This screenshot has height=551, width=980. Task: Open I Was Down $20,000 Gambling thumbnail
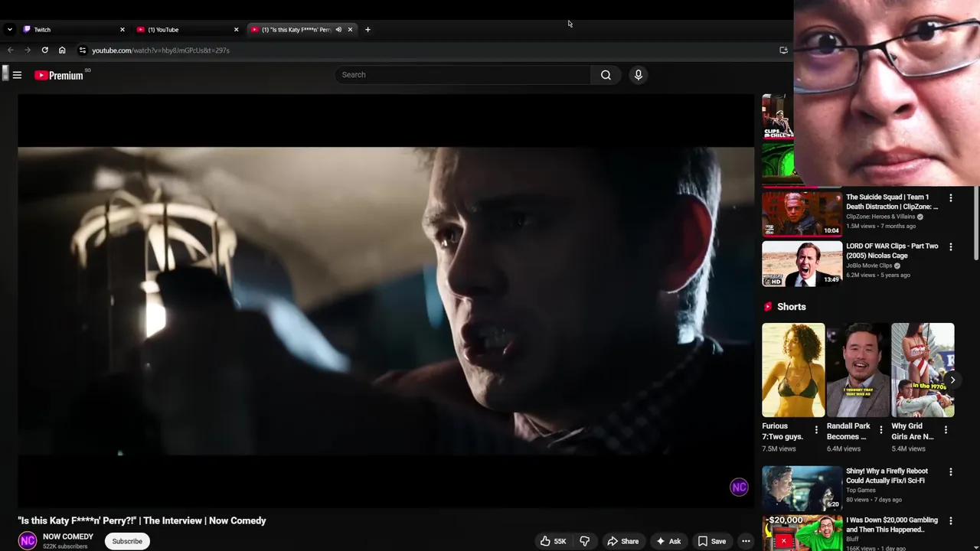[x=802, y=533]
